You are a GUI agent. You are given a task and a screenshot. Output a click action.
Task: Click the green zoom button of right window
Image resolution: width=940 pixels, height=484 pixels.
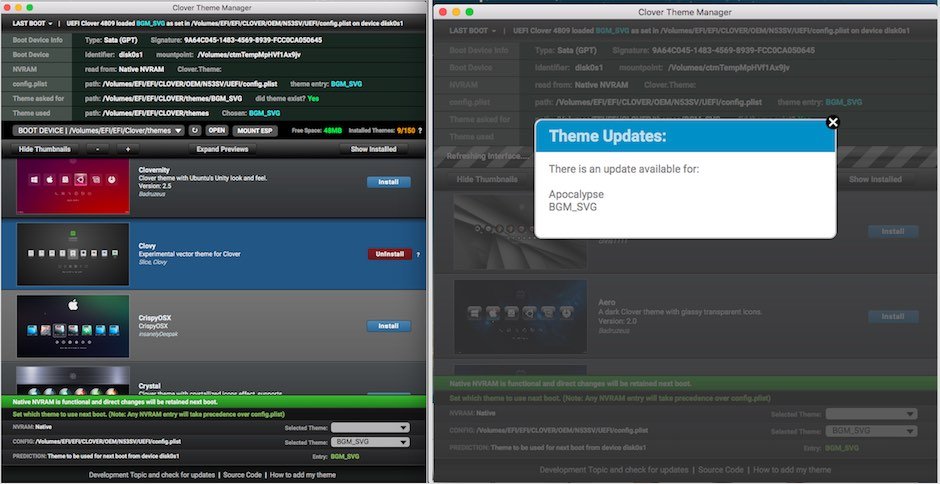[x=469, y=12]
